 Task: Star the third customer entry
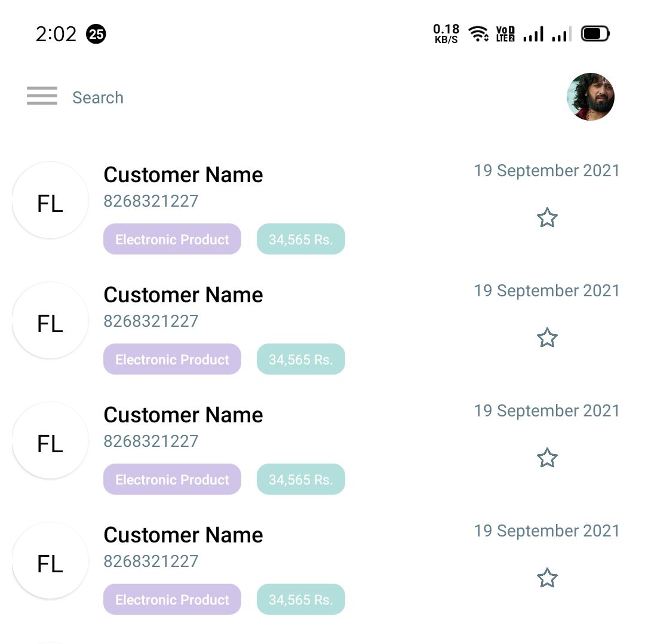point(547,458)
